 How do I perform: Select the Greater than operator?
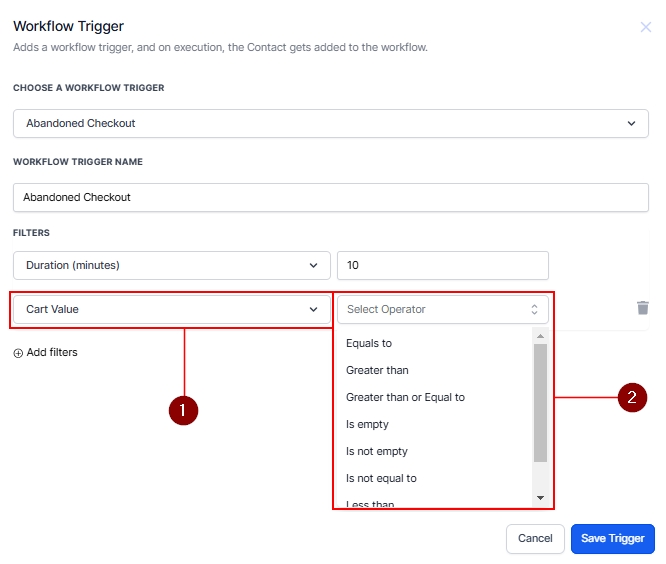(x=377, y=370)
